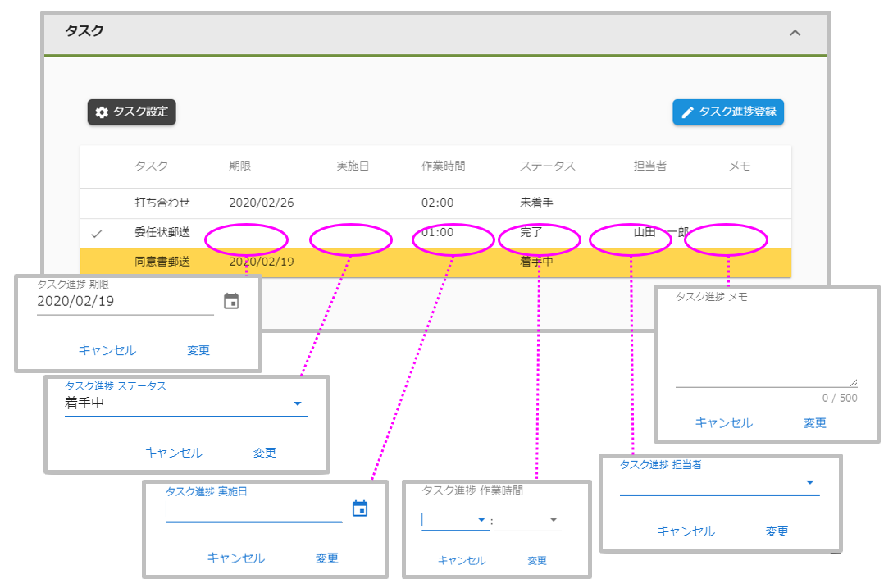Screen dimensions: 893x588
Task: Open the calendar picker in タスク進捗 実施日 editor
Action: [359, 508]
